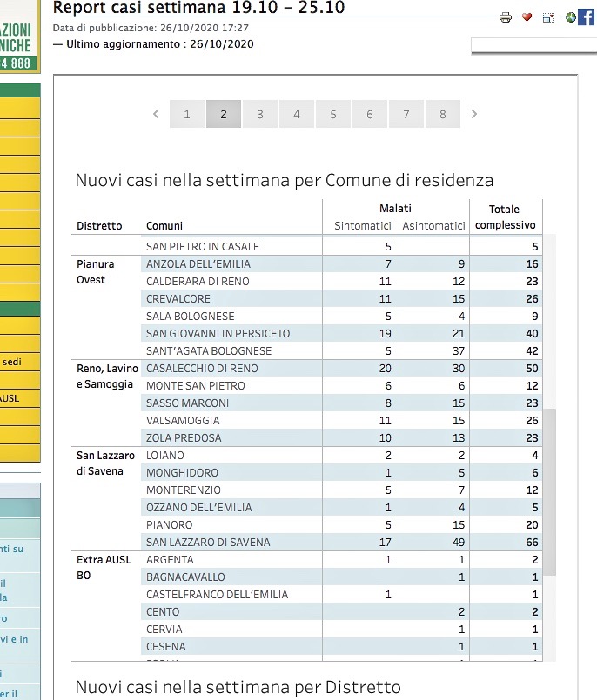Go to previous page with left chevron

coord(156,114)
